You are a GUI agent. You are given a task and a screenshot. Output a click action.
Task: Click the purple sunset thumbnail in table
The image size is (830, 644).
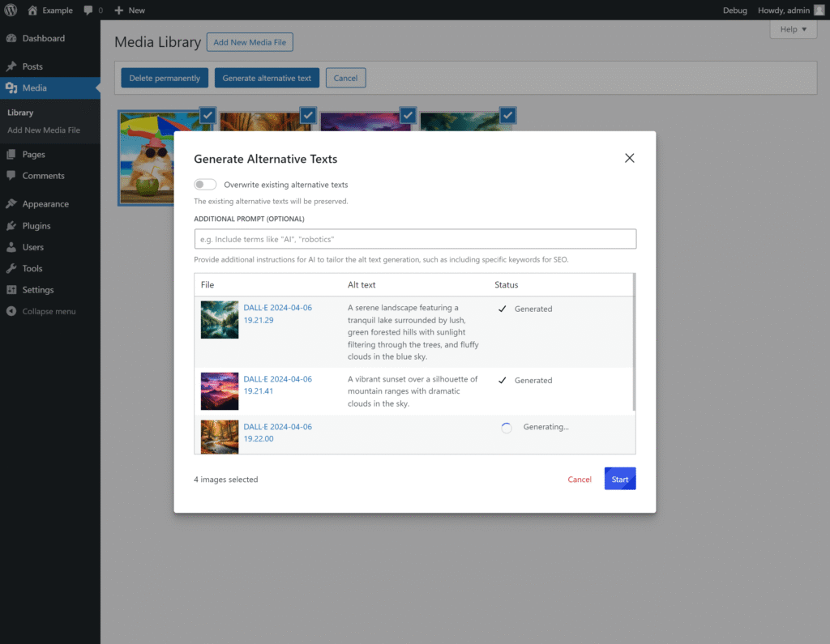220,391
